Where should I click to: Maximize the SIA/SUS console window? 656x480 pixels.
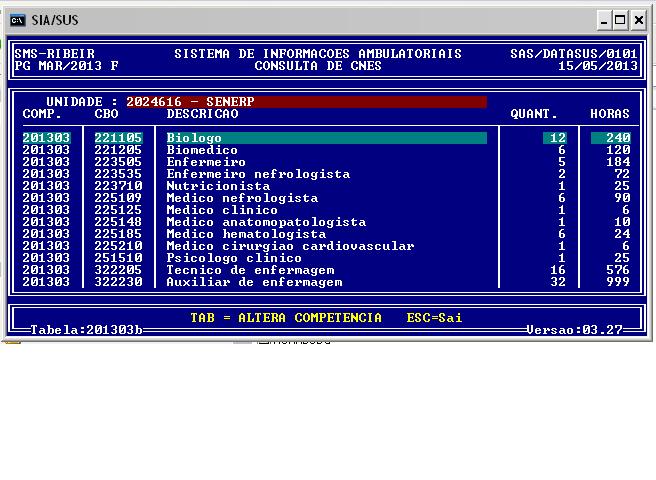623,20
